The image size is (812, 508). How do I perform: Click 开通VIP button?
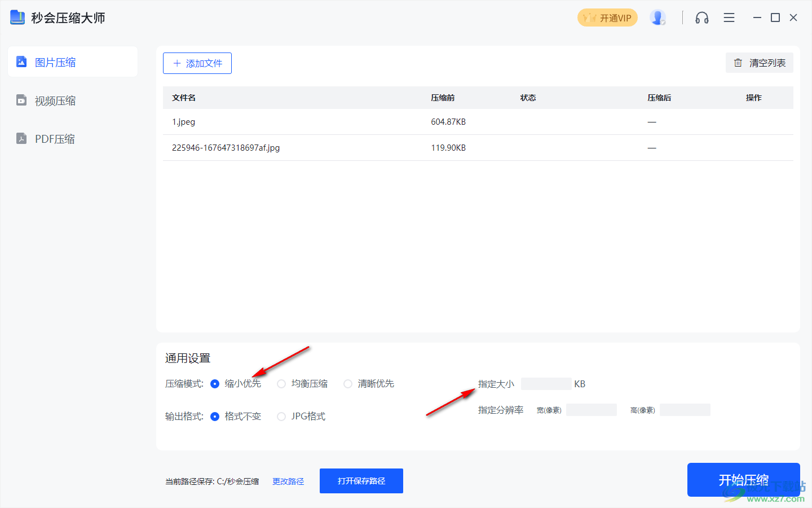coord(608,18)
